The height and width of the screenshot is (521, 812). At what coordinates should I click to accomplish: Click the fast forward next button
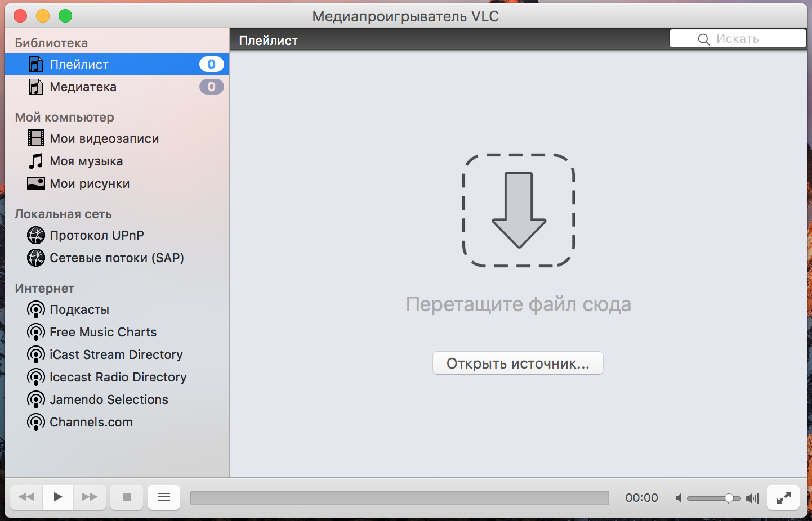pyautogui.click(x=90, y=497)
